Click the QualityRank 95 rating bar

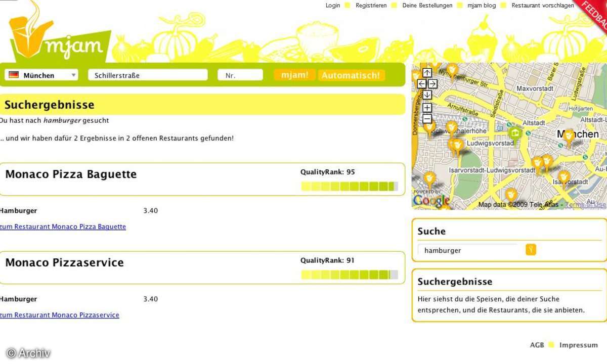[350, 186]
